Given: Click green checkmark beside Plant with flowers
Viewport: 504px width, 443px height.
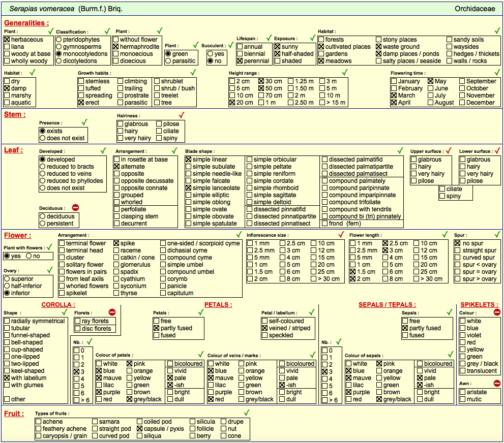Looking at the screenshot, I should [49, 247].
